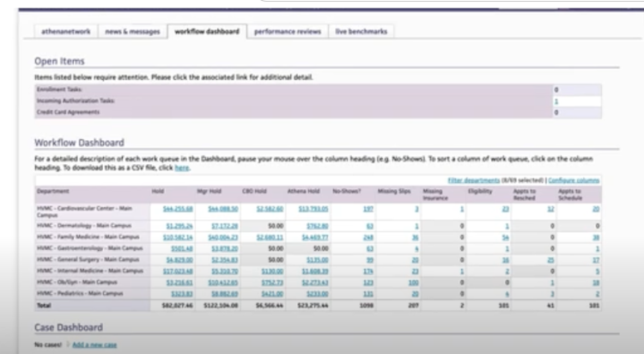Select the 'HVMC - Dermatology - Main Campus' row label
Screen dimensions: 644x354
pos(84,226)
